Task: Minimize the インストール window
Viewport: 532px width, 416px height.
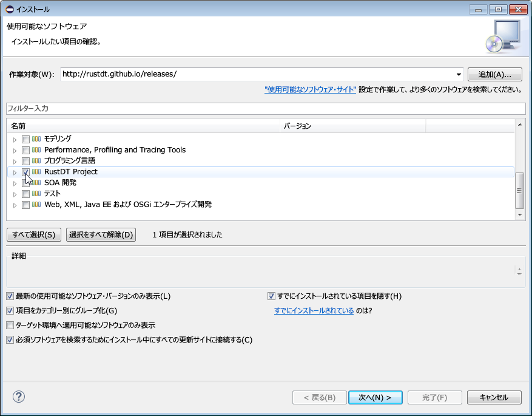Action: tap(479, 10)
